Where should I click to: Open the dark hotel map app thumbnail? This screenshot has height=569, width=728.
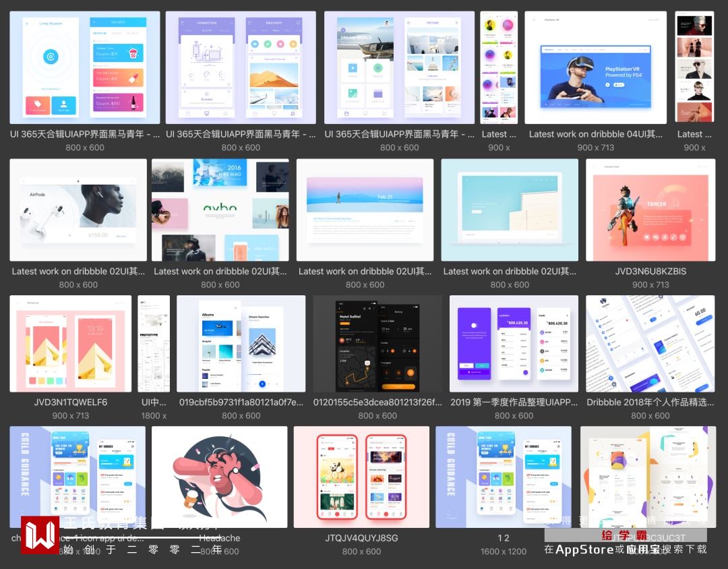point(377,344)
